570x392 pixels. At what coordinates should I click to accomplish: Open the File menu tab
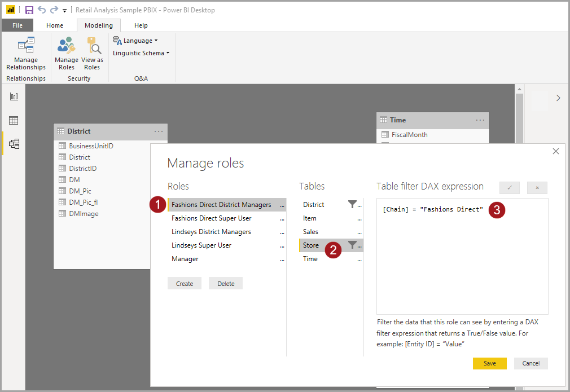[17, 25]
